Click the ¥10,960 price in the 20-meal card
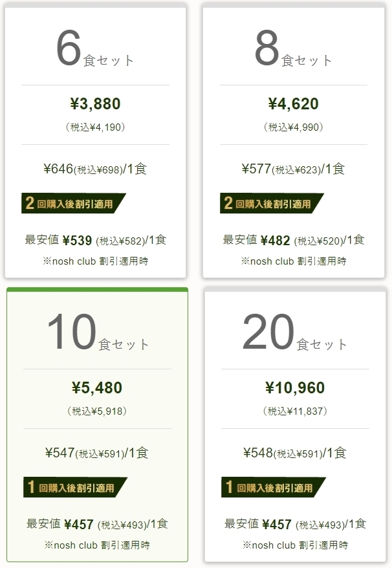This screenshot has width=392, height=568. (295, 388)
